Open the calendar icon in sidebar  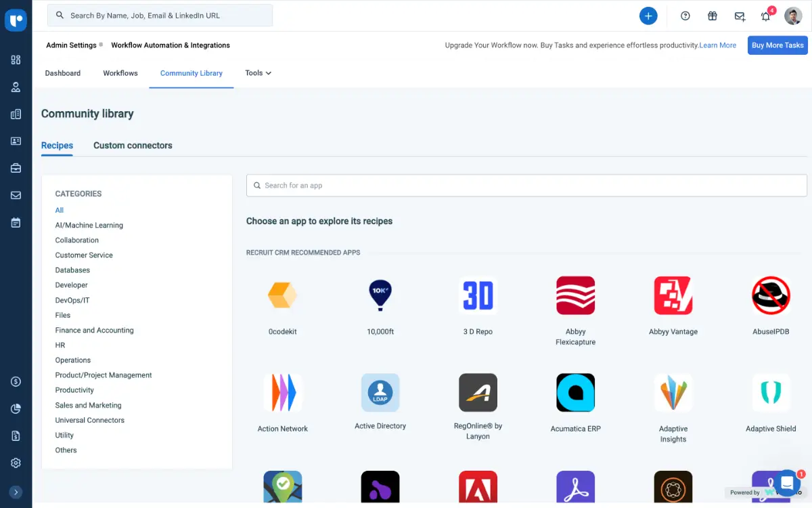pos(16,222)
